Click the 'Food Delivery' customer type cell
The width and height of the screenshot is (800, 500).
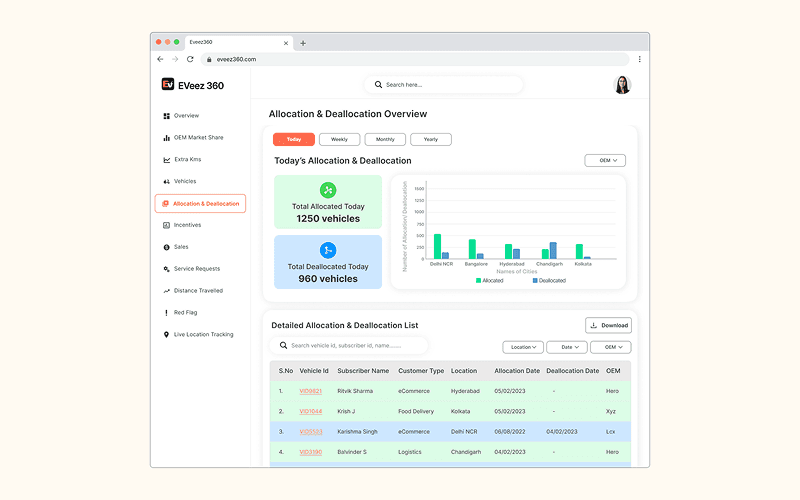pos(416,412)
